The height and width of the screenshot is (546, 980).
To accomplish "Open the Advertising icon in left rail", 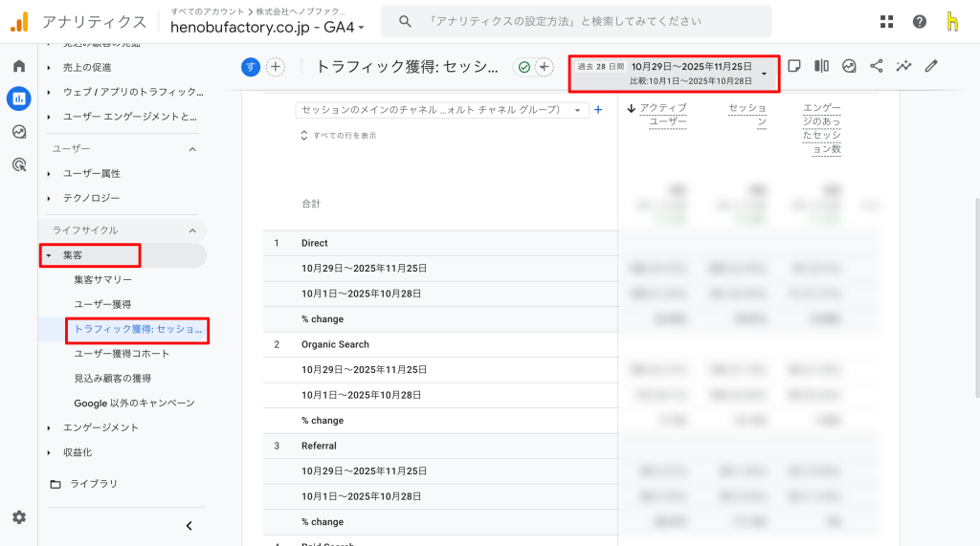I will [18, 164].
